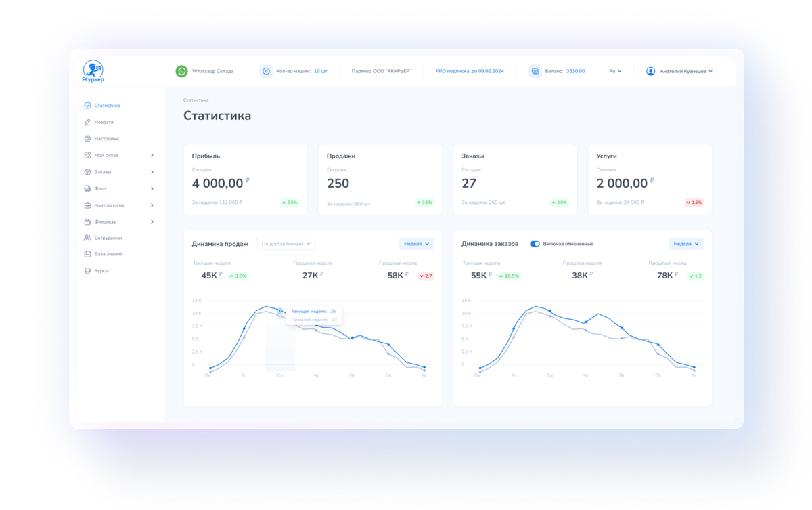Click the Заказы stats card
Image resolution: width=812 pixels, height=510 pixels.
pos(515,179)
